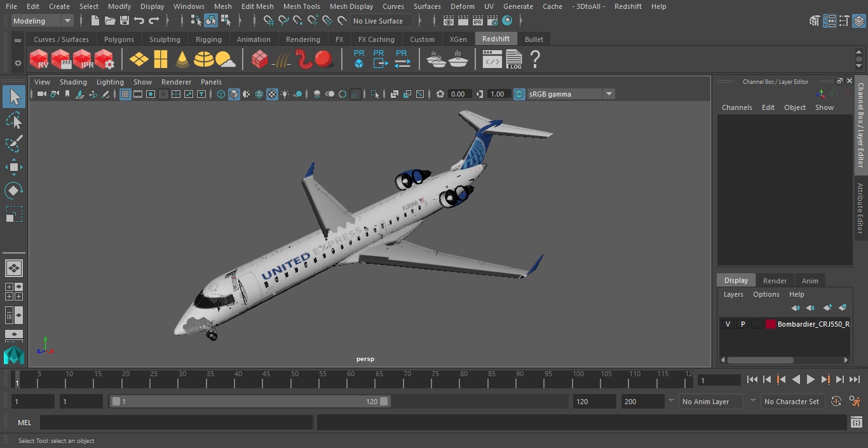Go to the start of the playback range
Screen dimensions: 868x448
[752, 379]
